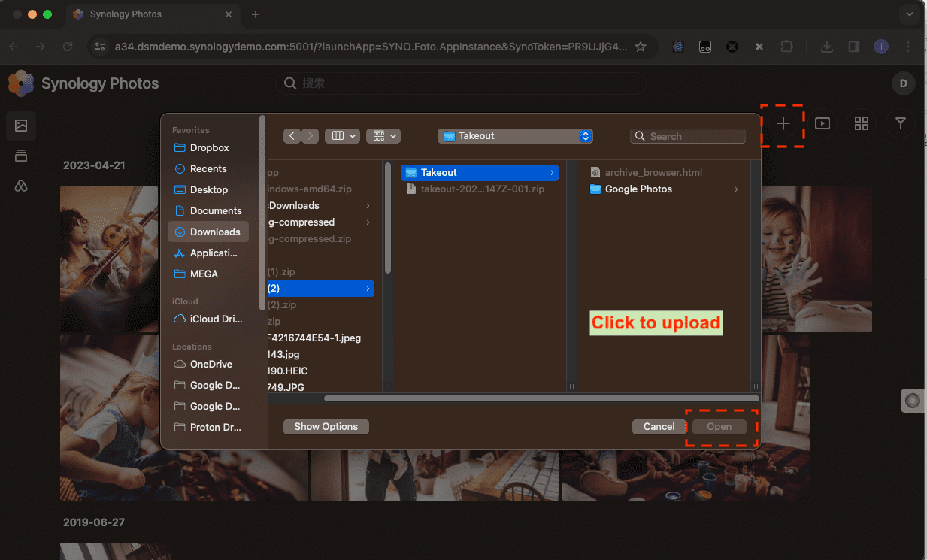Open the Photos view sidebar icon
The image size is (927, 560).
coord(21,126)
